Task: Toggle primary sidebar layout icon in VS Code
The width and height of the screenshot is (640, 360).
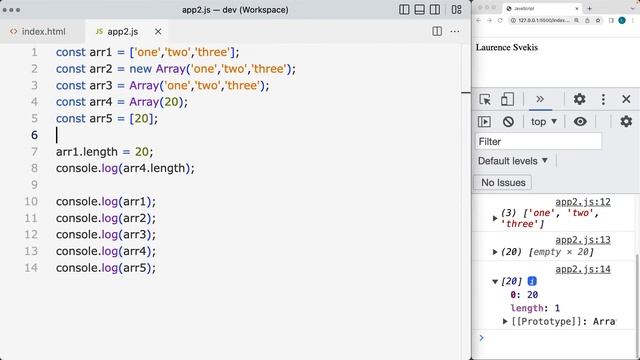Action: pos(404,9)
